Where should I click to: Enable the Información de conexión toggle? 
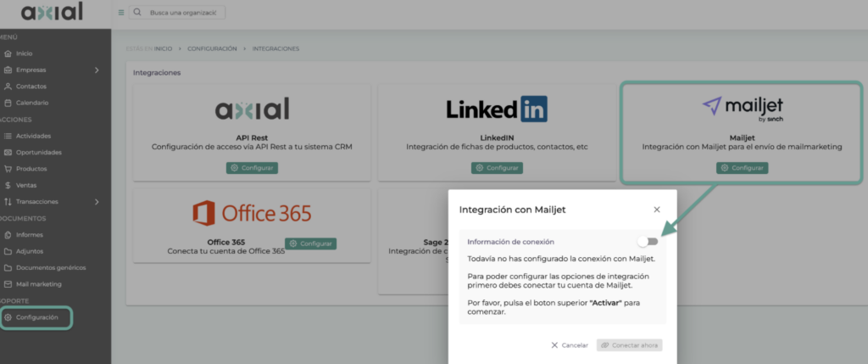pos(648,242)
